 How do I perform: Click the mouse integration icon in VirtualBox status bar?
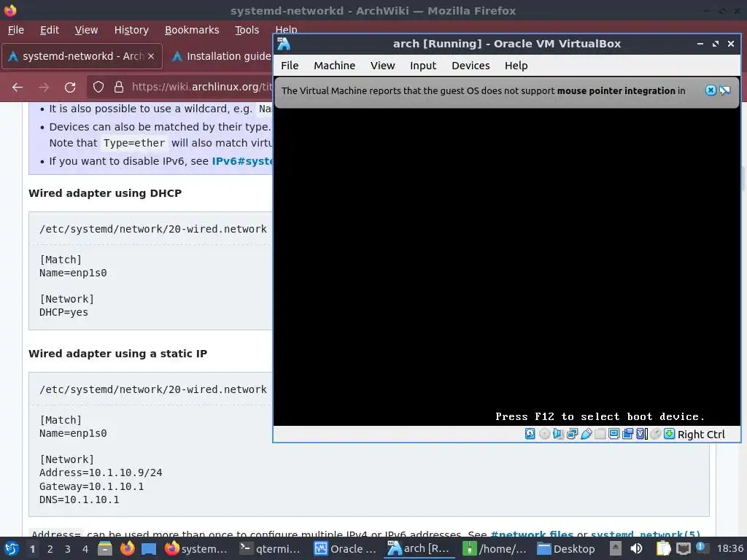point(656,434)
